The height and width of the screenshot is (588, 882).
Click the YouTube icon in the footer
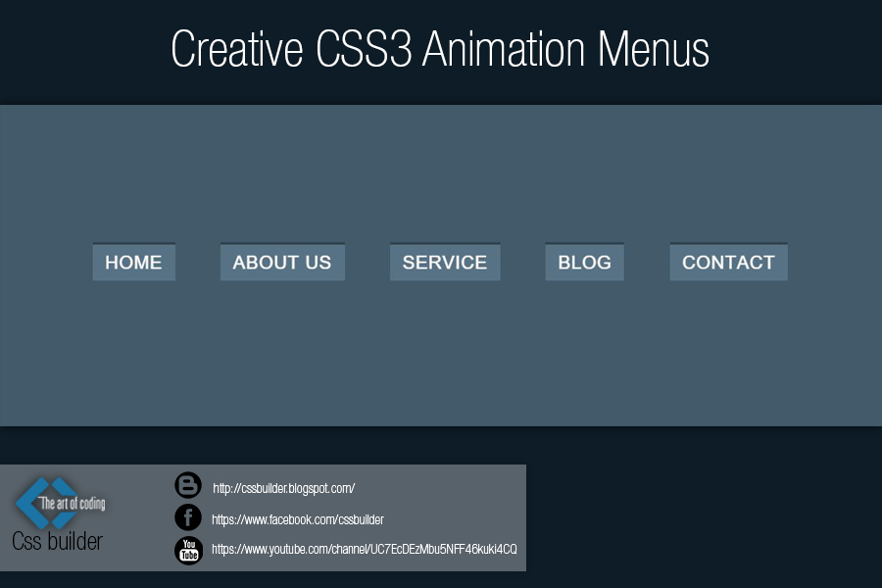(x=187, y=550)
